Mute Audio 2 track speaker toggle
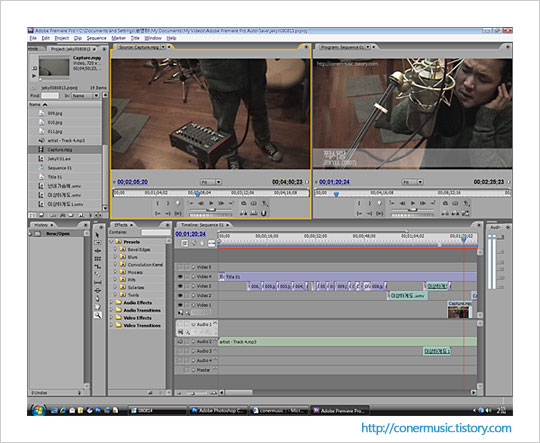Viewport: 540px width, 443px height. [x=180, y=342]
